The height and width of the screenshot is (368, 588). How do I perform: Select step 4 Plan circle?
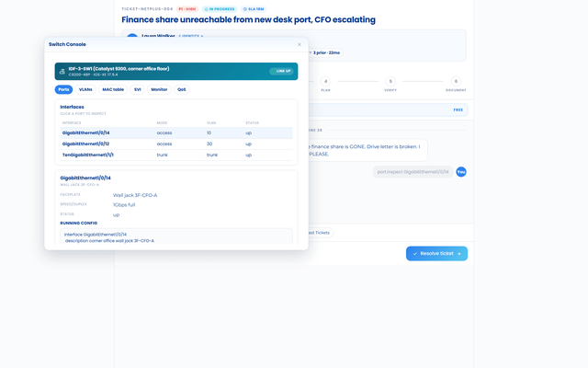tap(325, 81)
